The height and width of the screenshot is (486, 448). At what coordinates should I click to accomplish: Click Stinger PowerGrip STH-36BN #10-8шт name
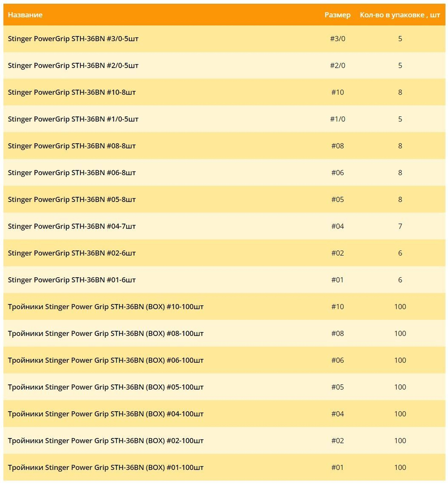click(72, 92)
